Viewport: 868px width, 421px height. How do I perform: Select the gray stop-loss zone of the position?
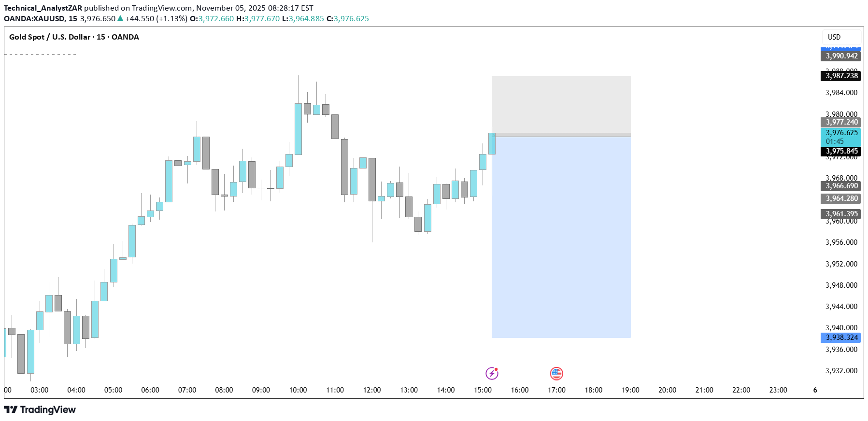click(x=561, y=104)
